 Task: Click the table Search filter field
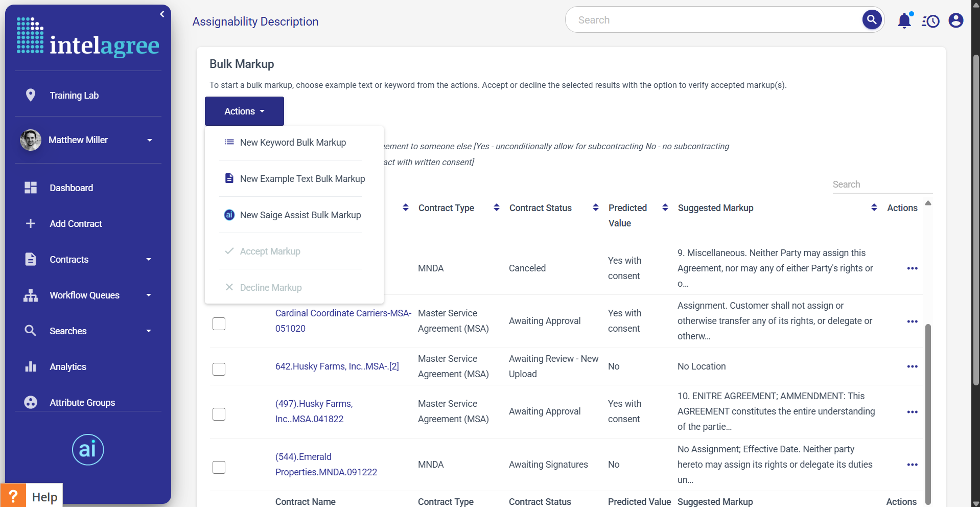coord(881,185)
